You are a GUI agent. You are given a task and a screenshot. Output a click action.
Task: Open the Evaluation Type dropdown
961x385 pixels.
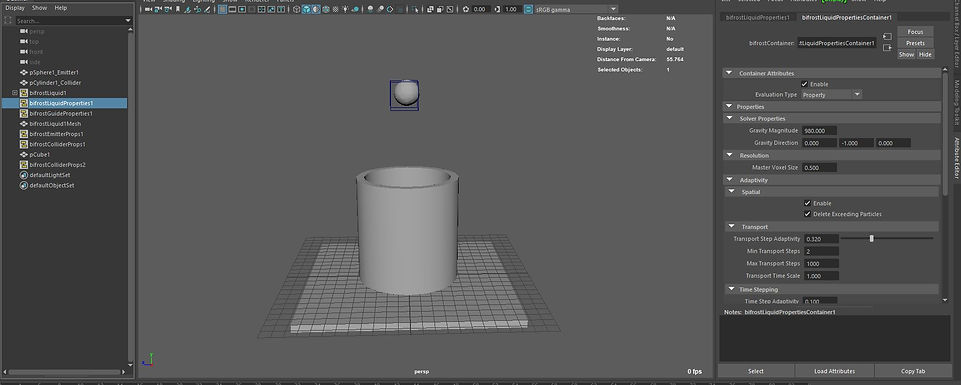pos(831,95)
